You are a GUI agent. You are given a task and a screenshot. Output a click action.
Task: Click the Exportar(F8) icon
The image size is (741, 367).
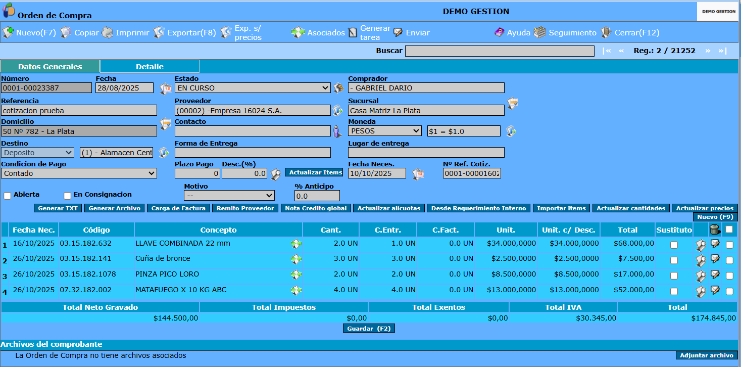tap(159, 33)
